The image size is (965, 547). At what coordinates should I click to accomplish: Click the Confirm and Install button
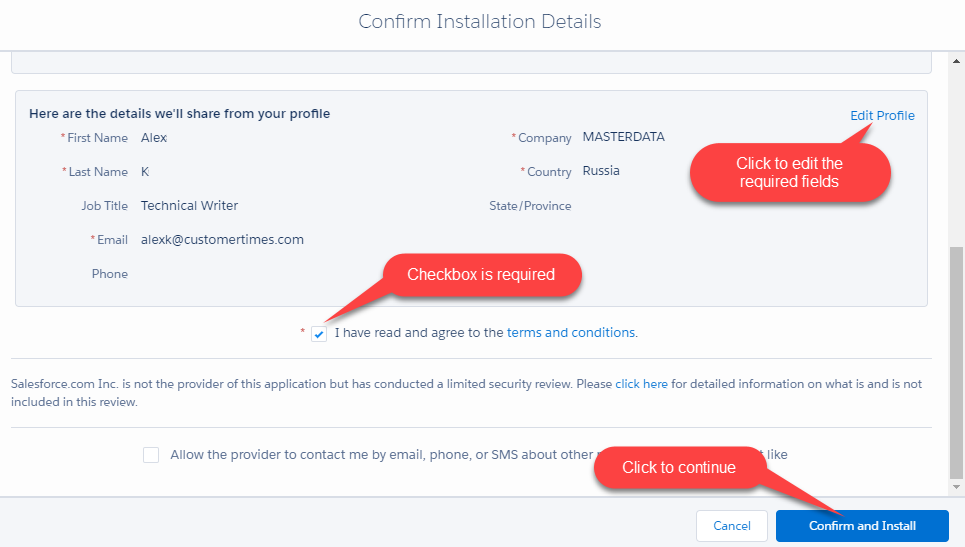pyautogui.click(x=861, y=526)
